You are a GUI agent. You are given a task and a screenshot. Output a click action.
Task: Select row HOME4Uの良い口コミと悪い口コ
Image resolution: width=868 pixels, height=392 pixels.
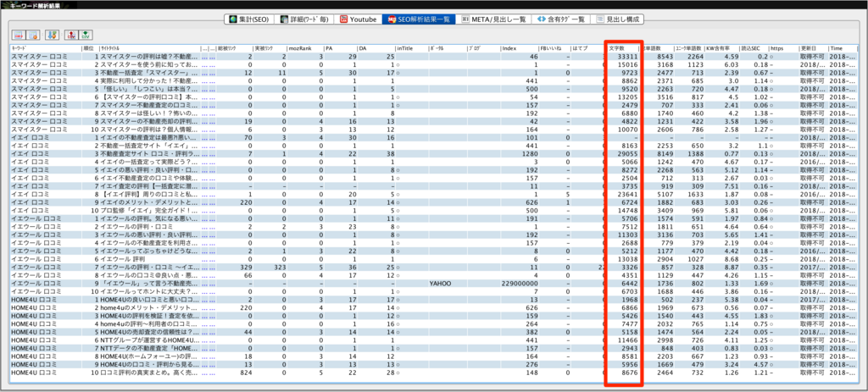coord(433,299)
